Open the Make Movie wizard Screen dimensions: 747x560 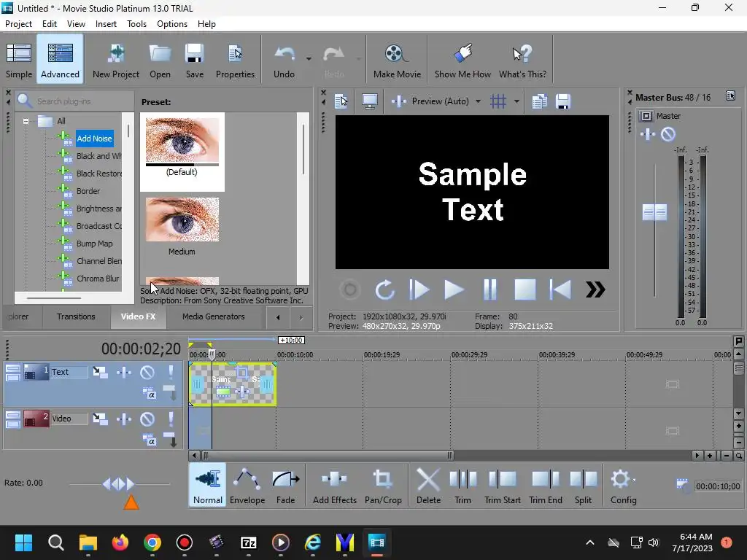point(397,60)
